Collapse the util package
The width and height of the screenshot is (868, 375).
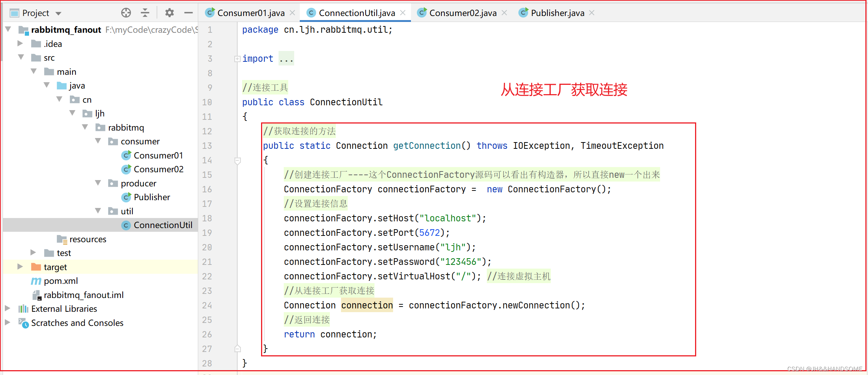coord(98,211)
